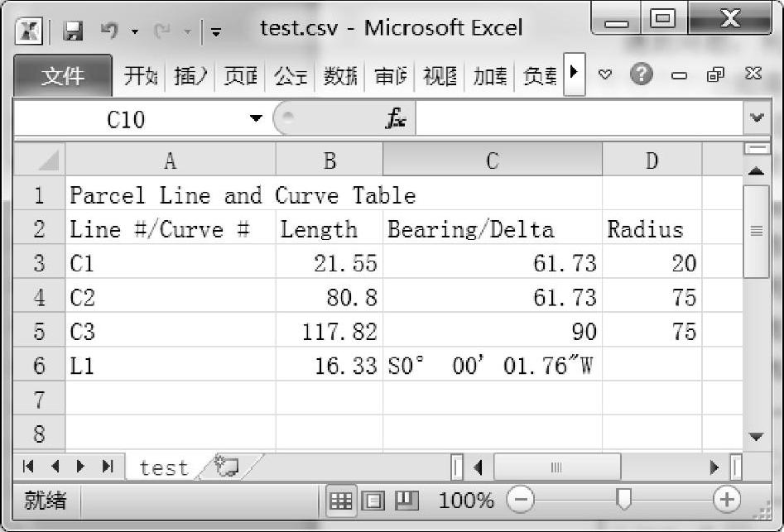This screenshot has width=784, height=532.
Task: Select row 1 header
Action: [x=40, y=194]
